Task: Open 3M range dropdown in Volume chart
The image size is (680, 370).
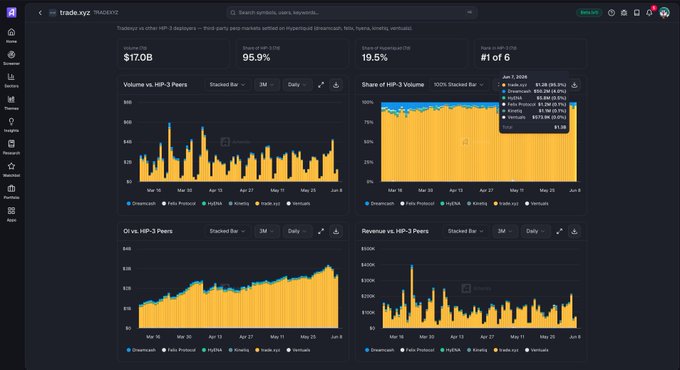Action: (x=266, y=85)
